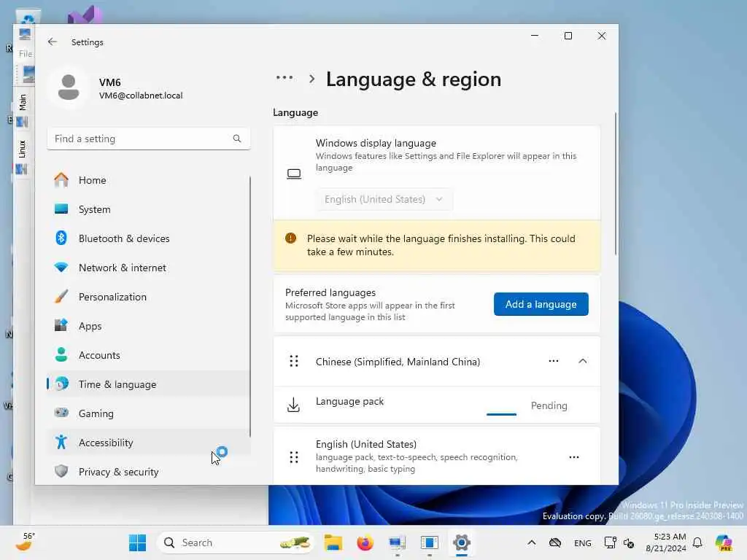
Task: Open Bluetooth & devices settings
Action: coord(149,238)
